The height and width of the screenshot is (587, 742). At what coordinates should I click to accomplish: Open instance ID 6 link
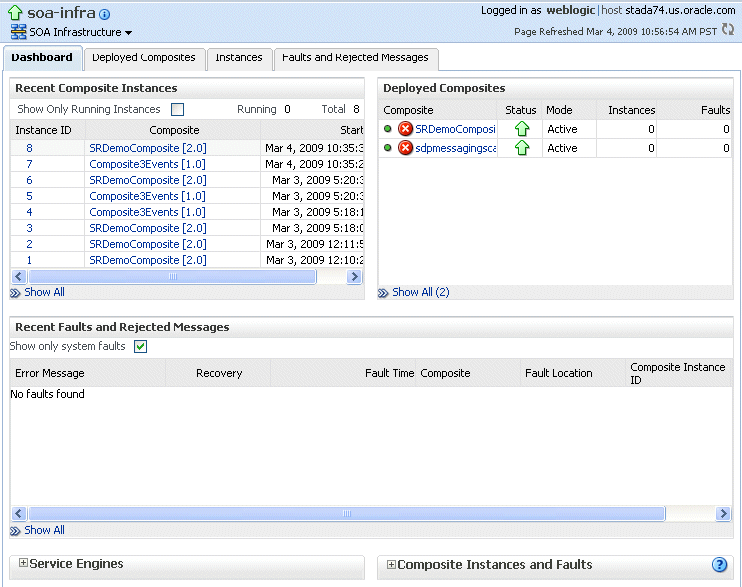pos(29,180)
